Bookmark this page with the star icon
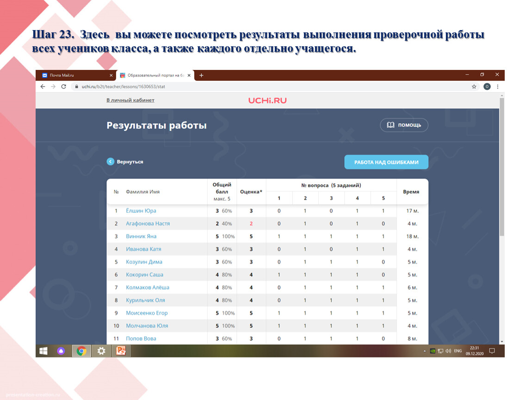 click(x=474, y=87)
